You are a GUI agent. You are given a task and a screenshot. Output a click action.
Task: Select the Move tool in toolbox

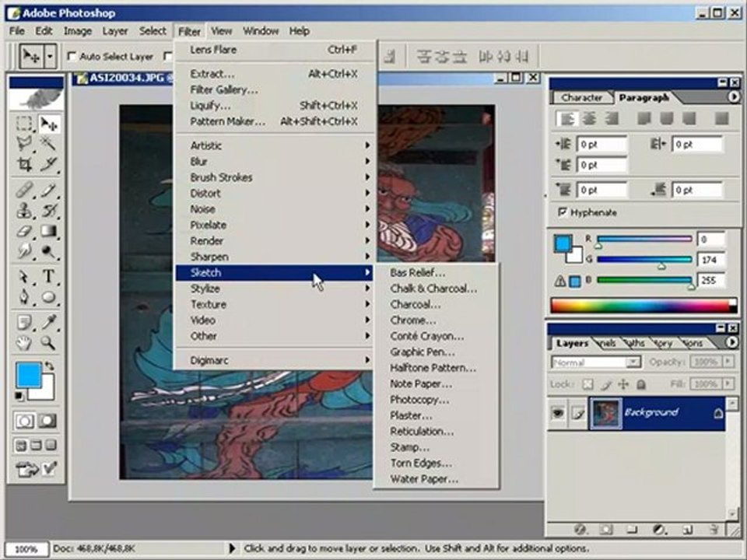tap(48, 124)
